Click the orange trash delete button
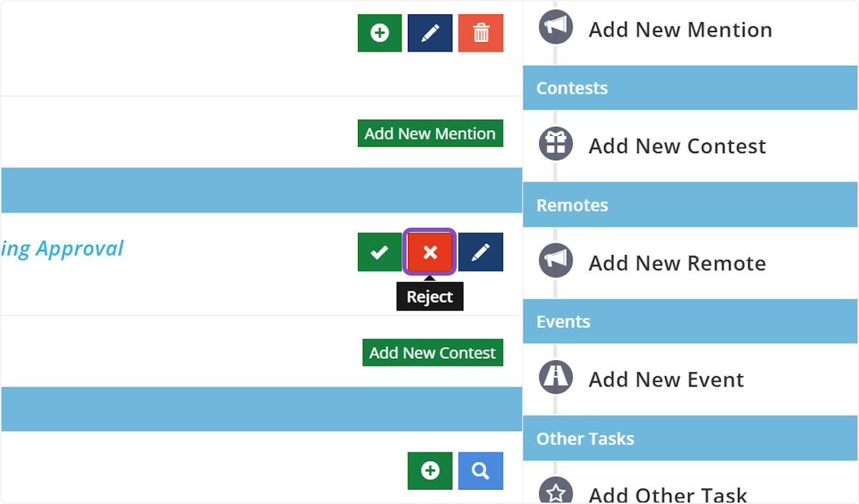Screen dimensions: 859x504 pyautogui.click(x=480, y=33)
